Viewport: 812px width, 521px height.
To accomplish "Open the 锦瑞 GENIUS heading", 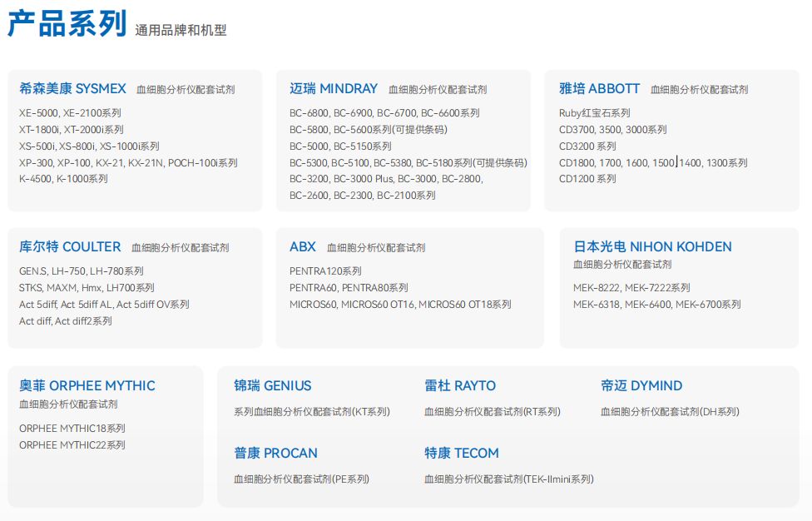I will [272, 385].
